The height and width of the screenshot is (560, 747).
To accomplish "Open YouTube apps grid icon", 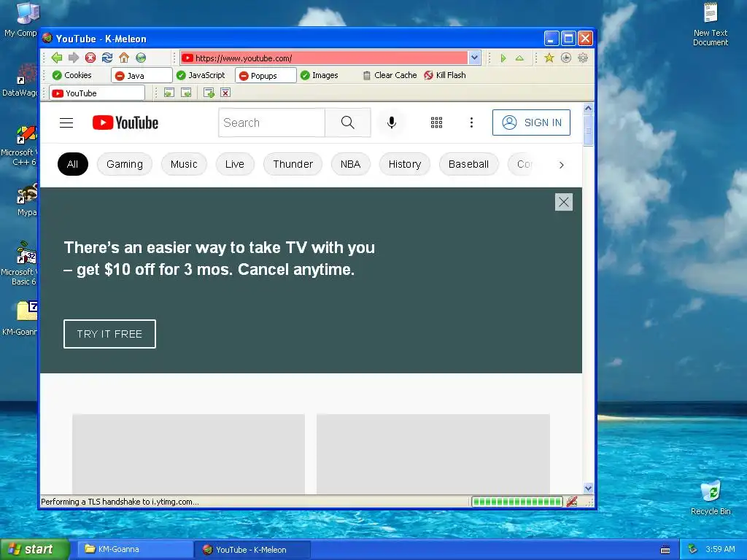I will tap(436, 122).
